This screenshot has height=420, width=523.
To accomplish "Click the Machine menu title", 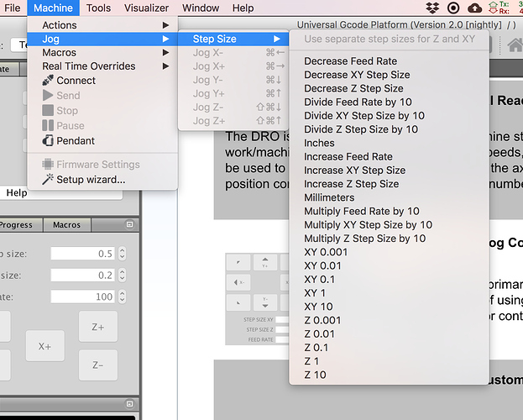I will (53, 8).
